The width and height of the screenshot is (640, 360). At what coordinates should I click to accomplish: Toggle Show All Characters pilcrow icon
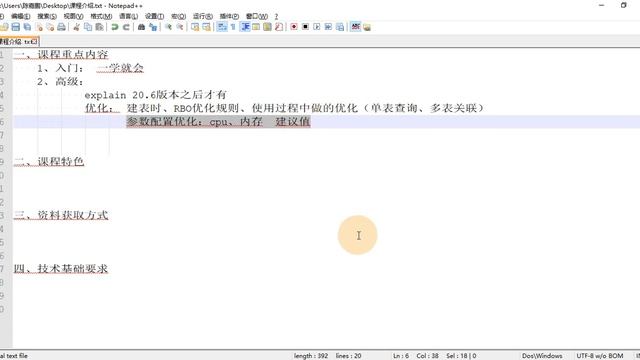tap(233, 27)
